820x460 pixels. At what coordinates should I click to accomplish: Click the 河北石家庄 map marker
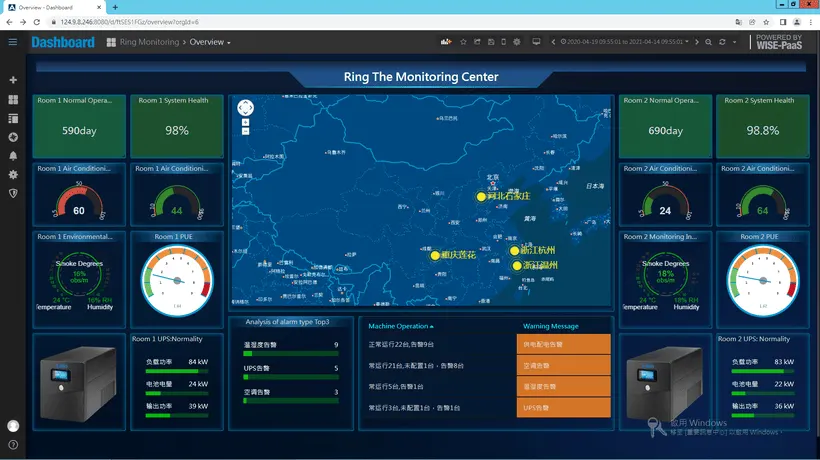[x=481, y=197]
